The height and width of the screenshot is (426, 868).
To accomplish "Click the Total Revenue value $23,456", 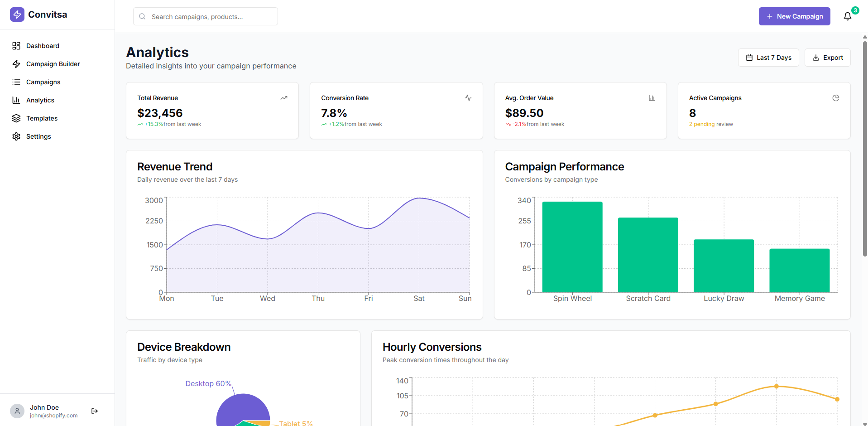I will (160, 113).
